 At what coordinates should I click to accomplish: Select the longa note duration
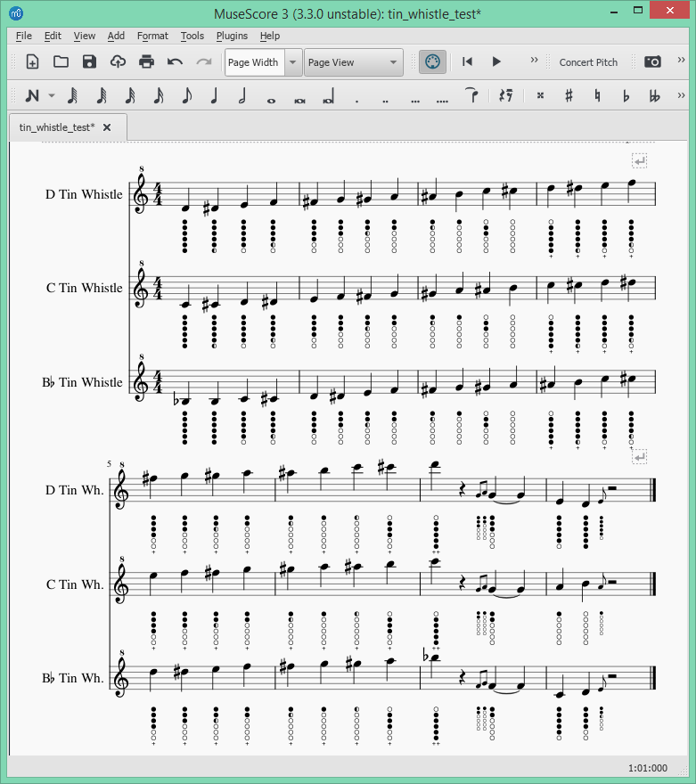[329, 96]
